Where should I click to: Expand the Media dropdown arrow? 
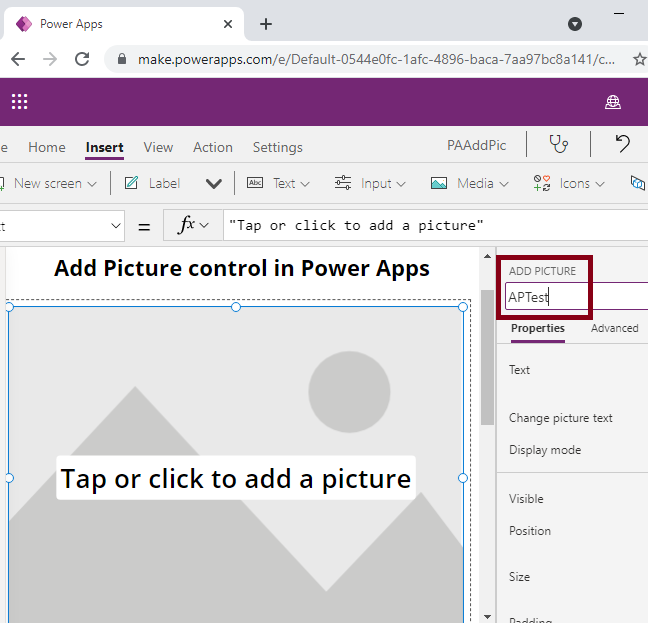click(x=503, y=184)
